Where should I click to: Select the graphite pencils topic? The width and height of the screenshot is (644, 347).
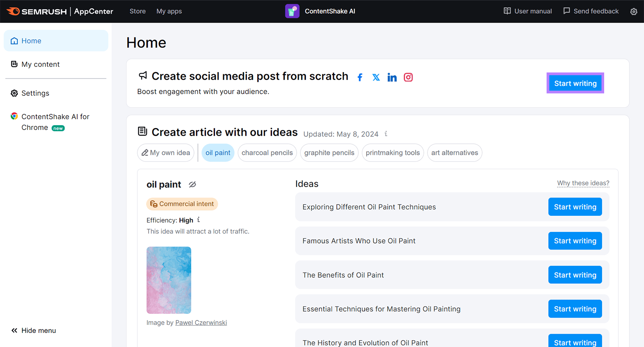tap(329, 153)
